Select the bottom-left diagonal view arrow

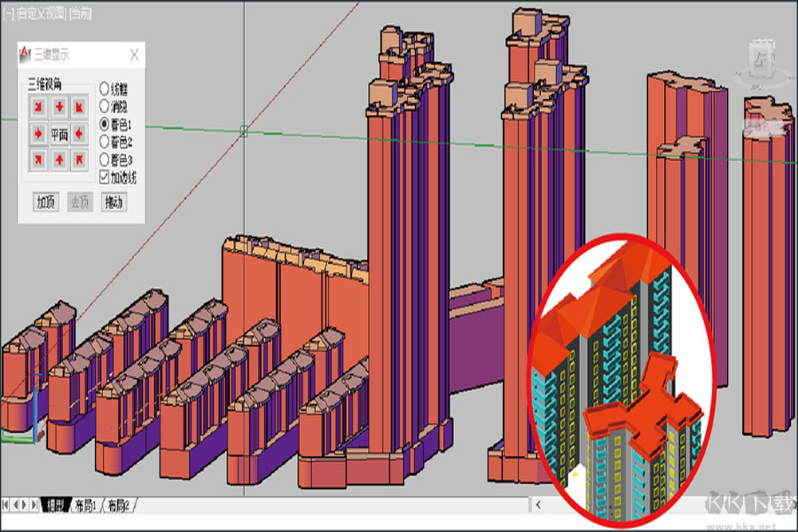38,160
